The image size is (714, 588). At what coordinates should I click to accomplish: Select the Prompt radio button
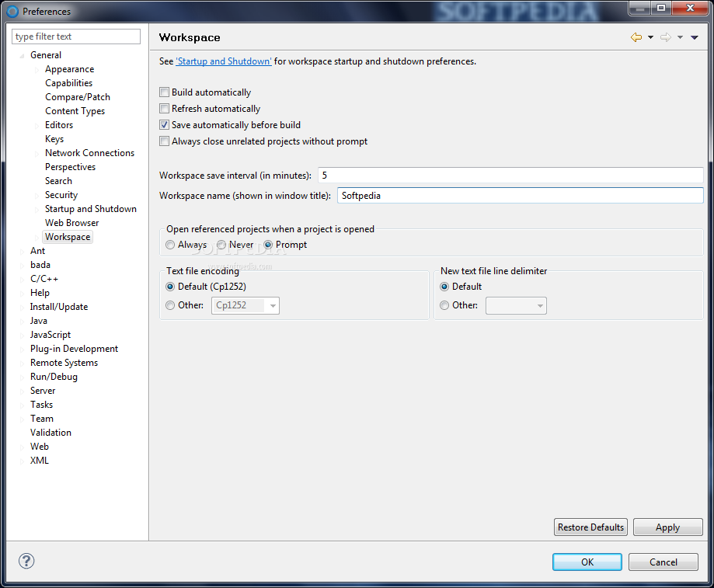[x=268, y=245]
